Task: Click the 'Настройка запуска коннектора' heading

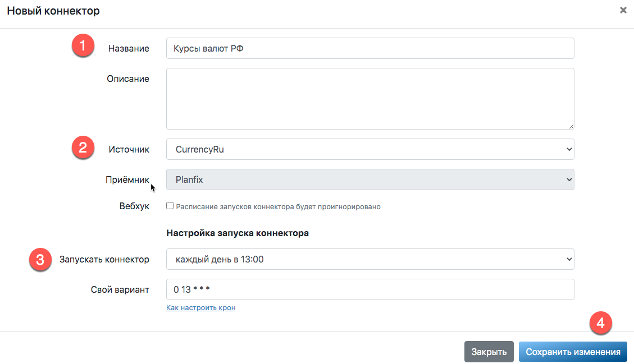Action: pos(238,233)
